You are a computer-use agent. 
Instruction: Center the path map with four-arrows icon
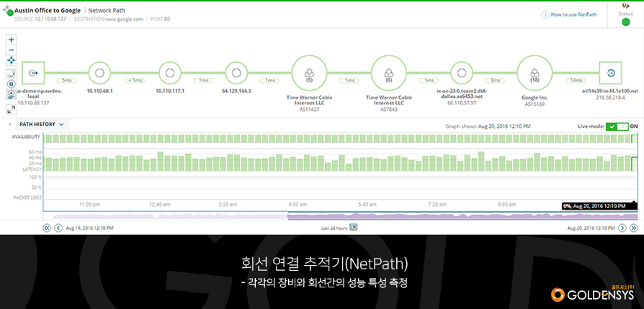pos(12,61)
